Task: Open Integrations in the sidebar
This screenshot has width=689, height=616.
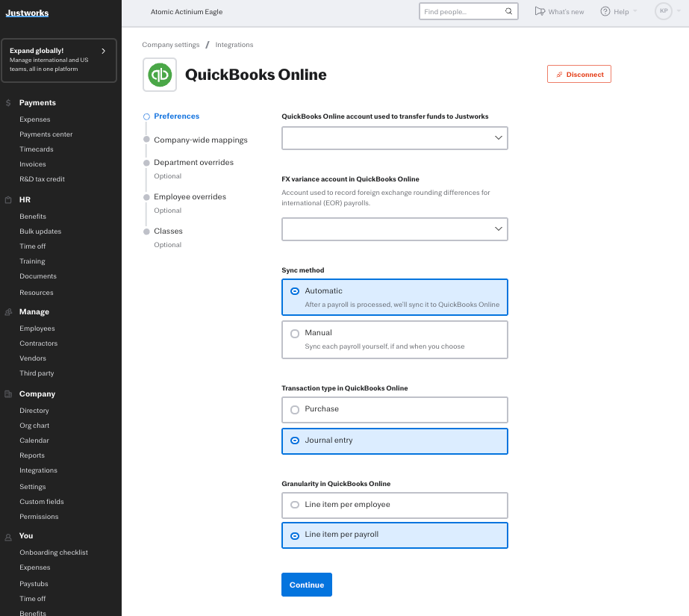Action: [x=38, y=470]
